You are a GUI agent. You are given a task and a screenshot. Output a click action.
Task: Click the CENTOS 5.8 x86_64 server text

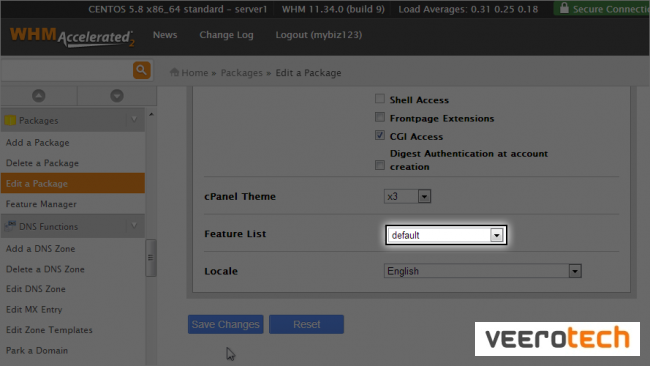coord(178,9)
